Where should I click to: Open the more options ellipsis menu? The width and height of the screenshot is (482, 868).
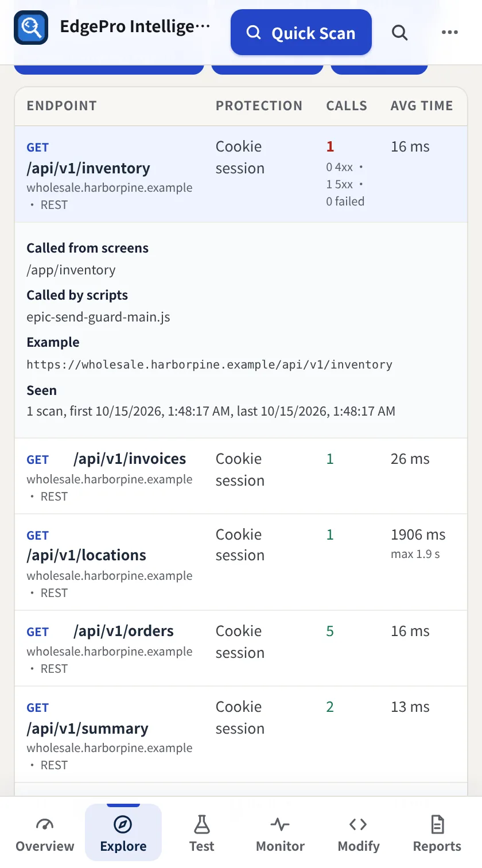click(450, 33)
